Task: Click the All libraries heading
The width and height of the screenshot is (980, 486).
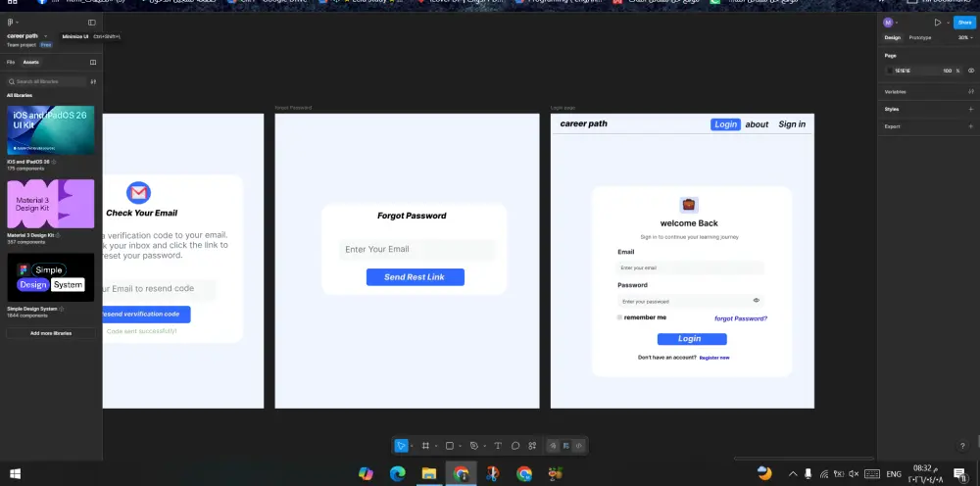Action: (x=20, y=95)
